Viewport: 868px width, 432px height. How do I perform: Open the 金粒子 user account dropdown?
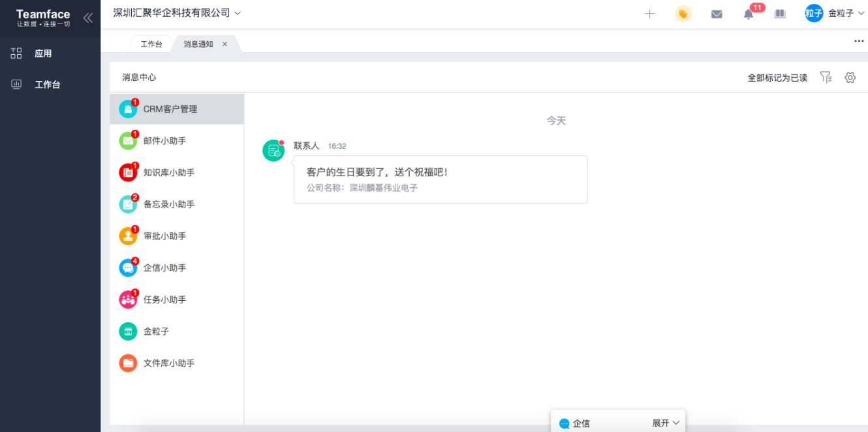(x=846, y=13)
